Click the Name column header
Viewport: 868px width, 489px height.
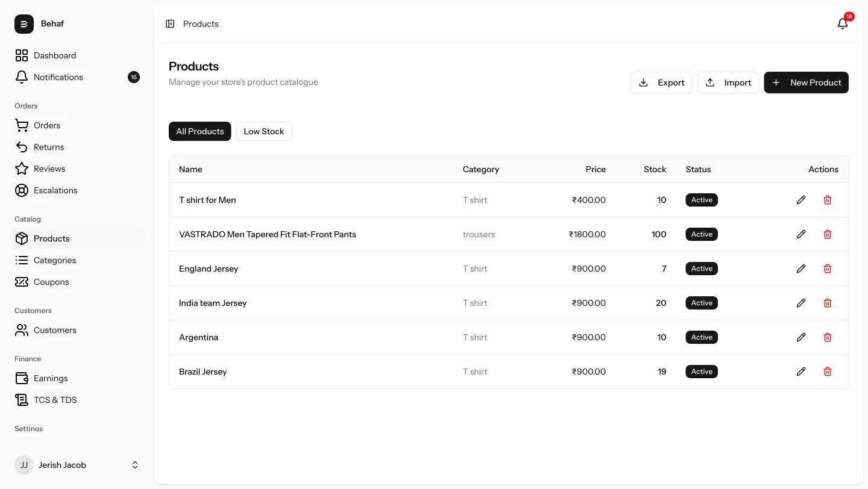(190, 169)
